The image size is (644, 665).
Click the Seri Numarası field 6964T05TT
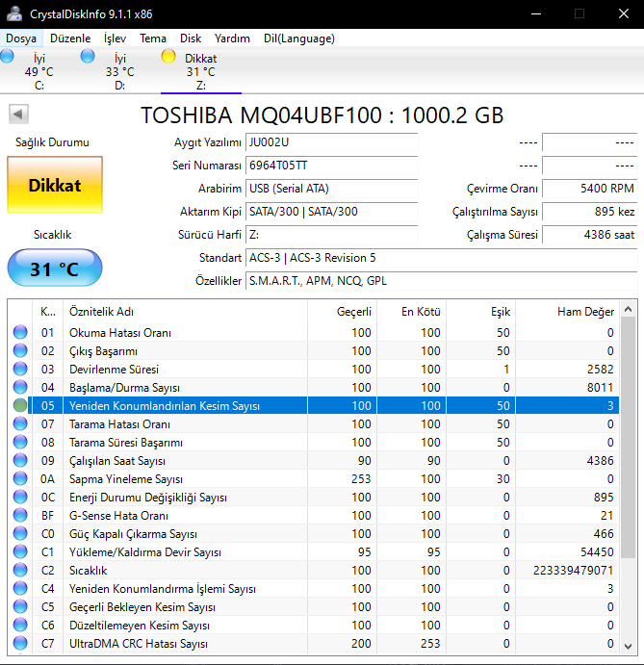click(x=332, y=166)
